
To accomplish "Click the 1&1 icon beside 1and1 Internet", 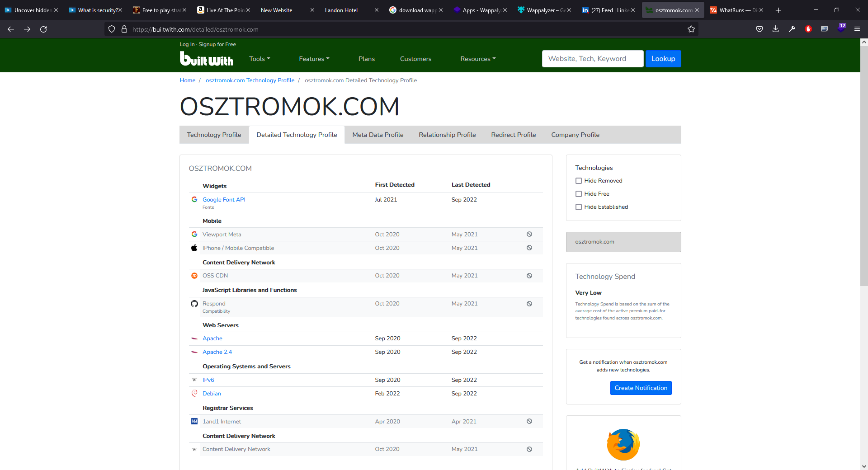I will pyautogui.click(x=194, y=421).
